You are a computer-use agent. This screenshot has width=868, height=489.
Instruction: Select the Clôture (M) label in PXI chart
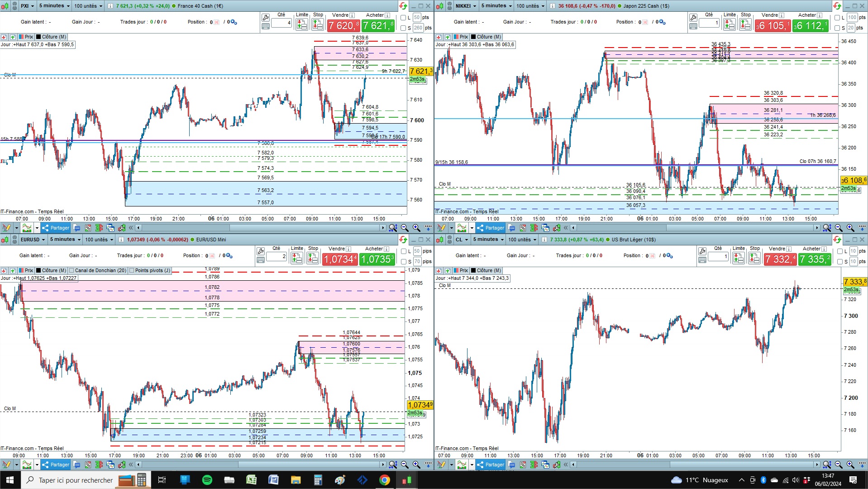(51, 37)
